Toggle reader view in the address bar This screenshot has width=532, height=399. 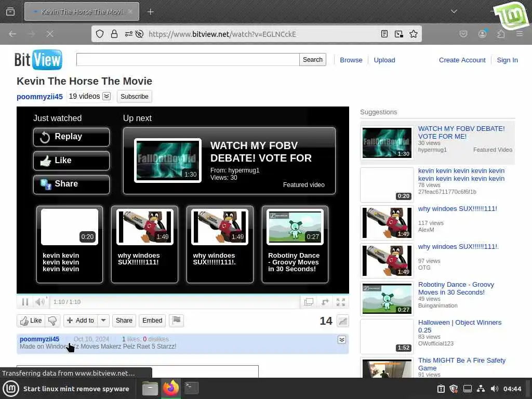[384, 34]
